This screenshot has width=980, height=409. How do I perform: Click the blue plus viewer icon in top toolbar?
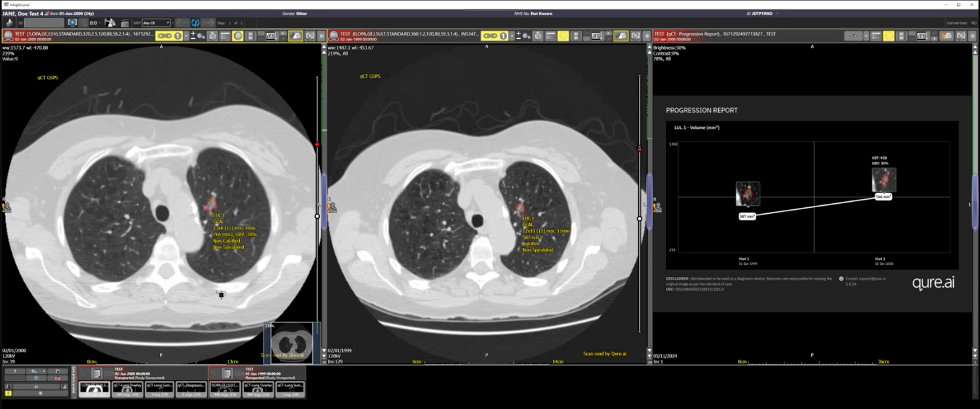point(72,23)
